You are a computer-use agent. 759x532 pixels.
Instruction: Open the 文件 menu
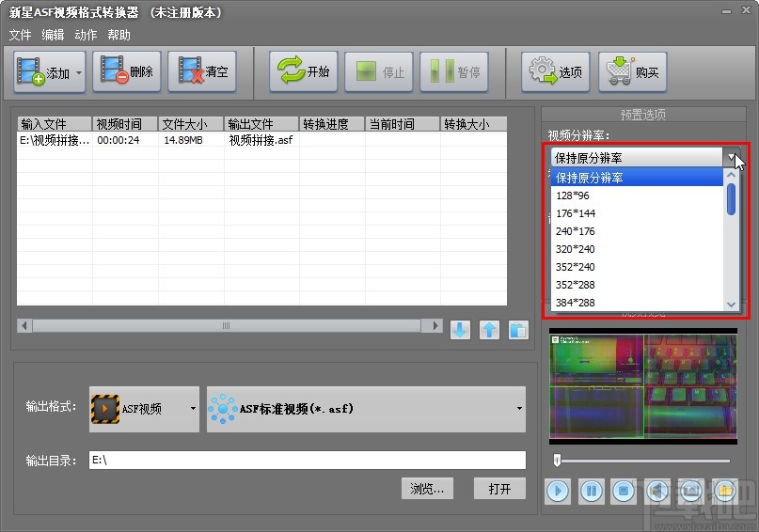point(20,35)
